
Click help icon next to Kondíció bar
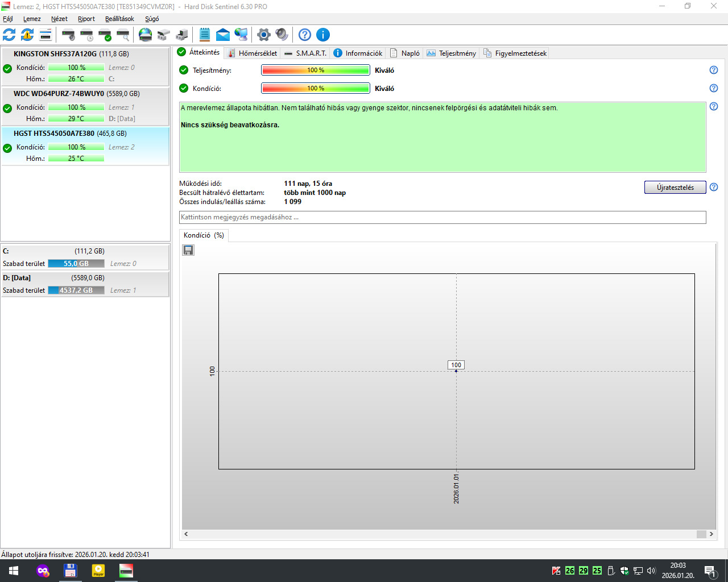pyautogui.click(x=714, y=88)
